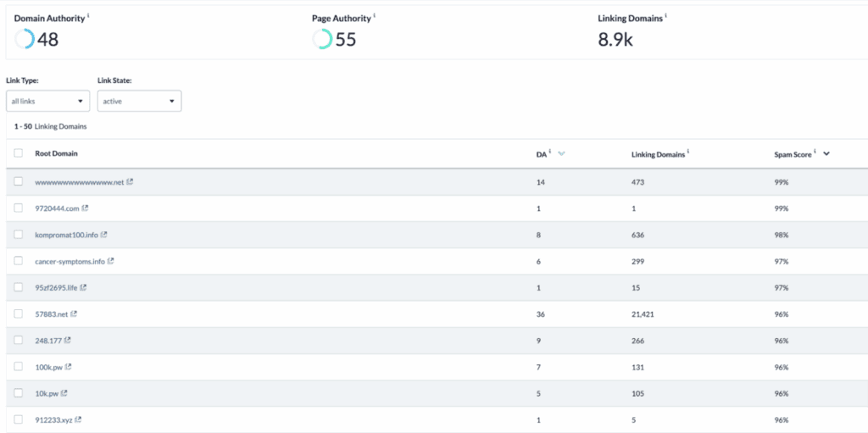Click the Domain Authority progress ring
Viewport: 868px width, 433px height.
[x=25, y=39]
